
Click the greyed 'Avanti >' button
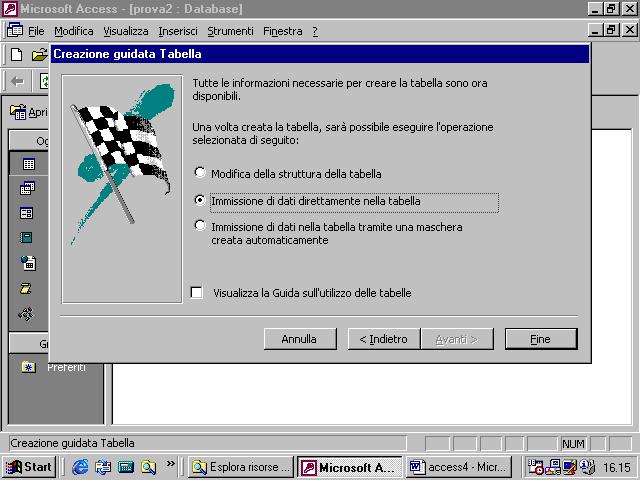tap(457, 339)
